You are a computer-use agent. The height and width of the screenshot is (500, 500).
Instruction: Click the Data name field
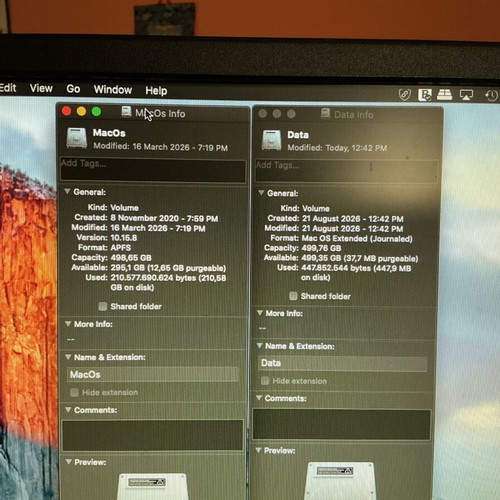(x=343, y=363)
